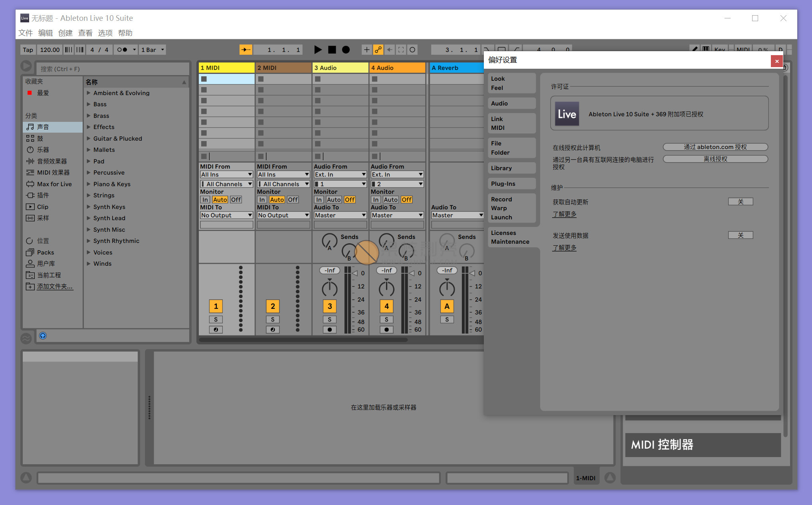Click the global Record button
Screen dimensions: 812x505
click(x=346, y=50)
